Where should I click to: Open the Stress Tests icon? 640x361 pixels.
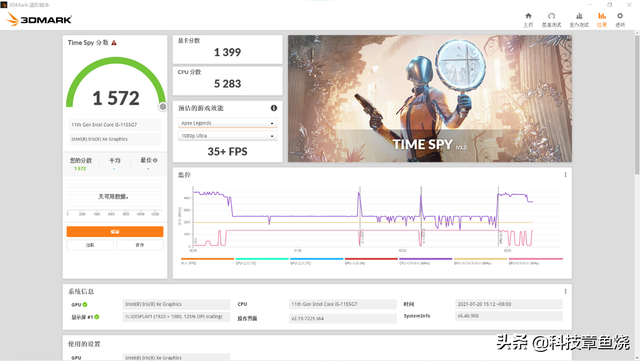[x=579, y=19]
